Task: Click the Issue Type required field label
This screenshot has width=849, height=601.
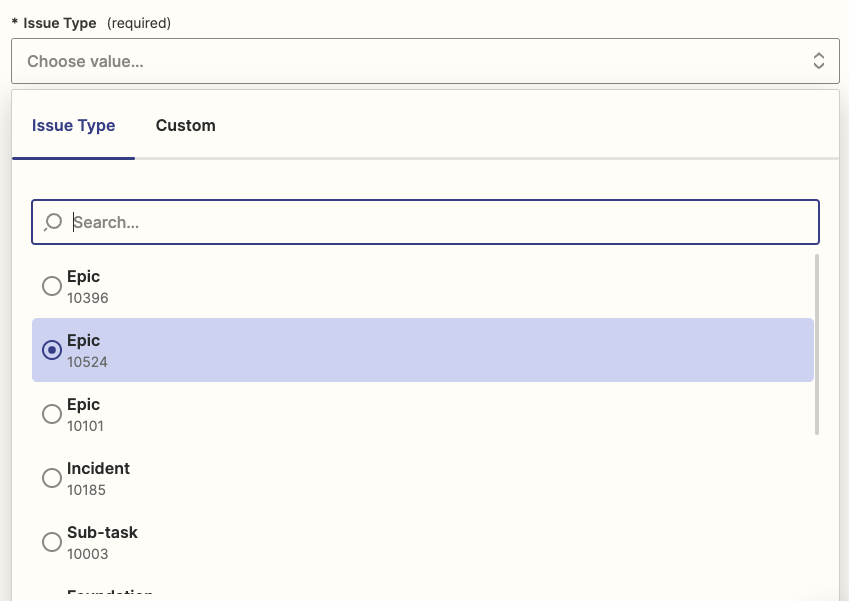Action: [60, 23]
